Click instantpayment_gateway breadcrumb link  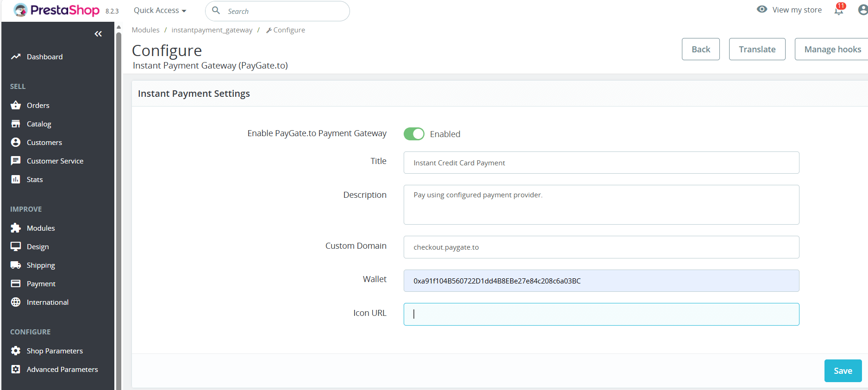212,30
